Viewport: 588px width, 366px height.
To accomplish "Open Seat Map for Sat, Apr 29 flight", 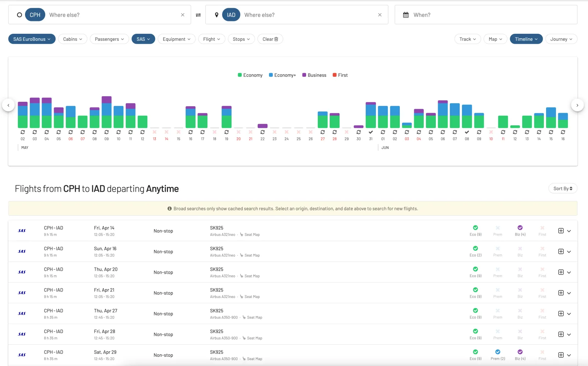I will 252,359.
